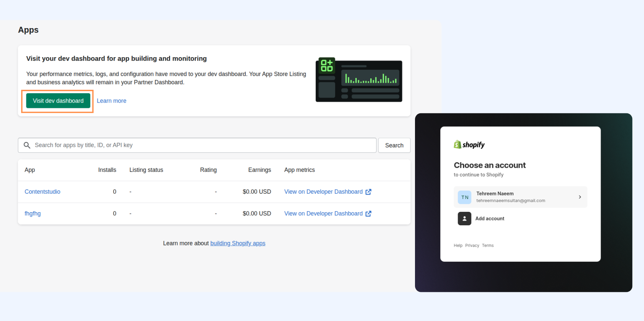
Task: Click the $0.00 USD earnings for fhgfhg
Action: (257, 214)
